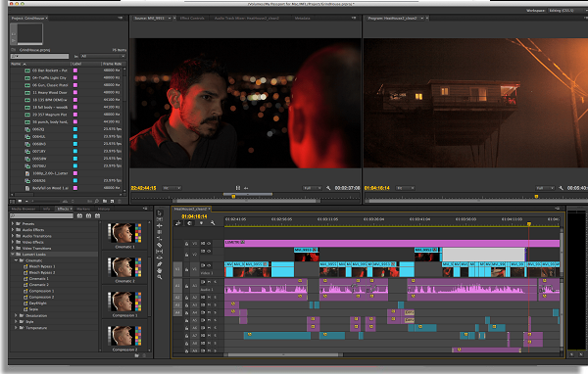Open Audio Track Mixer tab
Image resolution: width=588 pixels, height=374 pixels.
[247, 18]
